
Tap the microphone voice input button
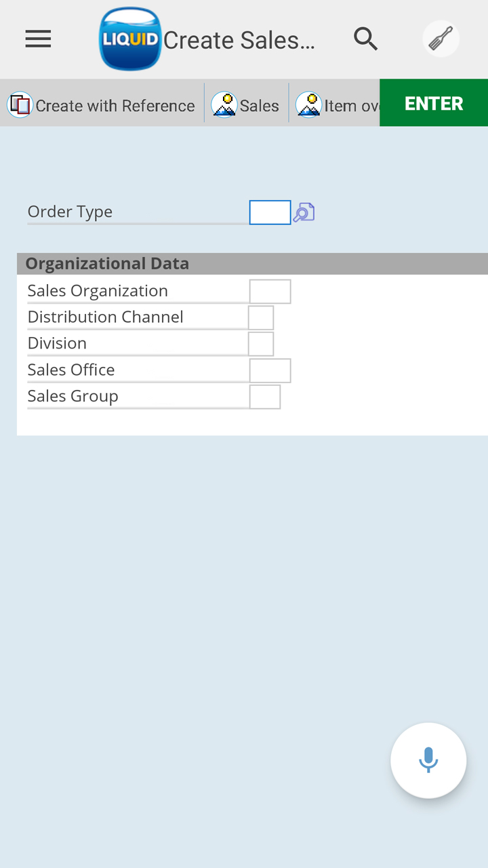click(428, 760)
